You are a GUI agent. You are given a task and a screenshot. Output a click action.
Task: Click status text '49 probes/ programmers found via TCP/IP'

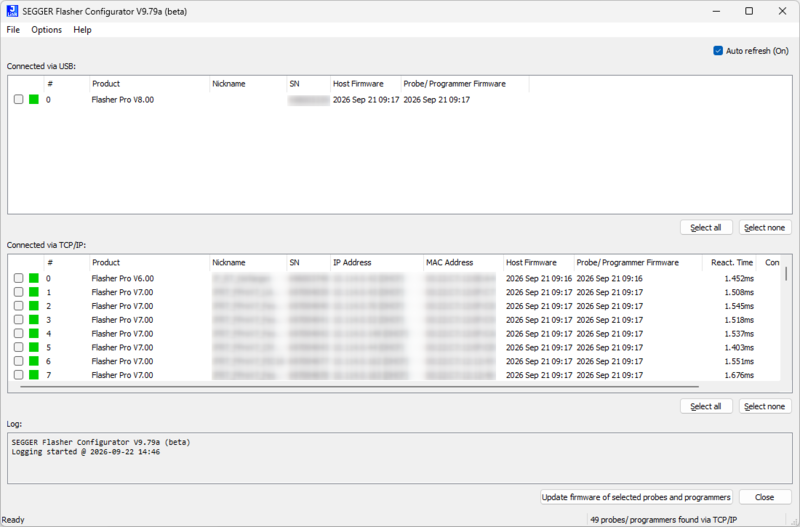(663, 520)
